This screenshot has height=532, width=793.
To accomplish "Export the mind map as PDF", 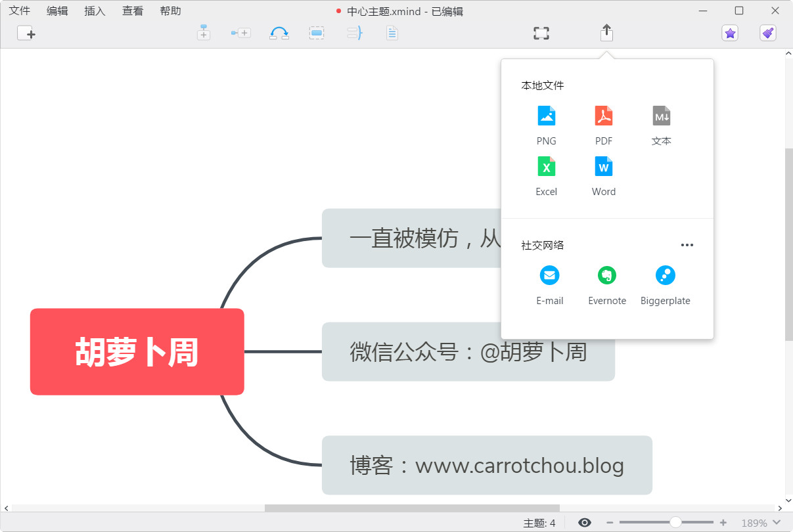I will 603,117.
